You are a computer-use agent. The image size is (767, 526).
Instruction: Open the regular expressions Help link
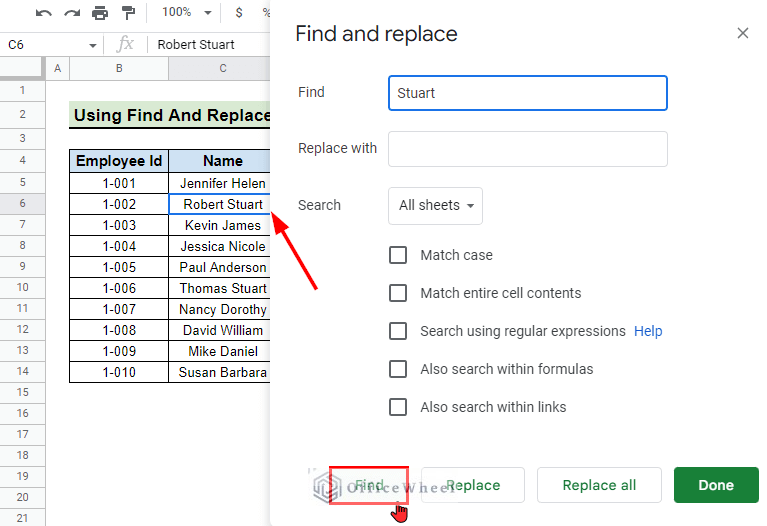point(648,331)
